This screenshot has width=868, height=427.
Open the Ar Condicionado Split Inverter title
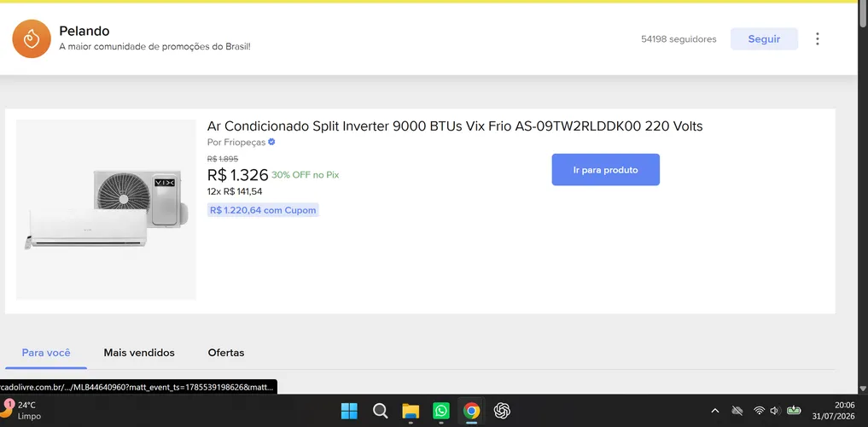[x=455, y=126]
